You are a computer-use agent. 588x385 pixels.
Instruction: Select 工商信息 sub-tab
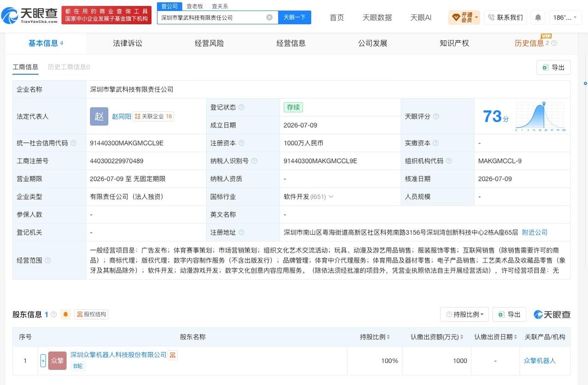pos(25,67)
